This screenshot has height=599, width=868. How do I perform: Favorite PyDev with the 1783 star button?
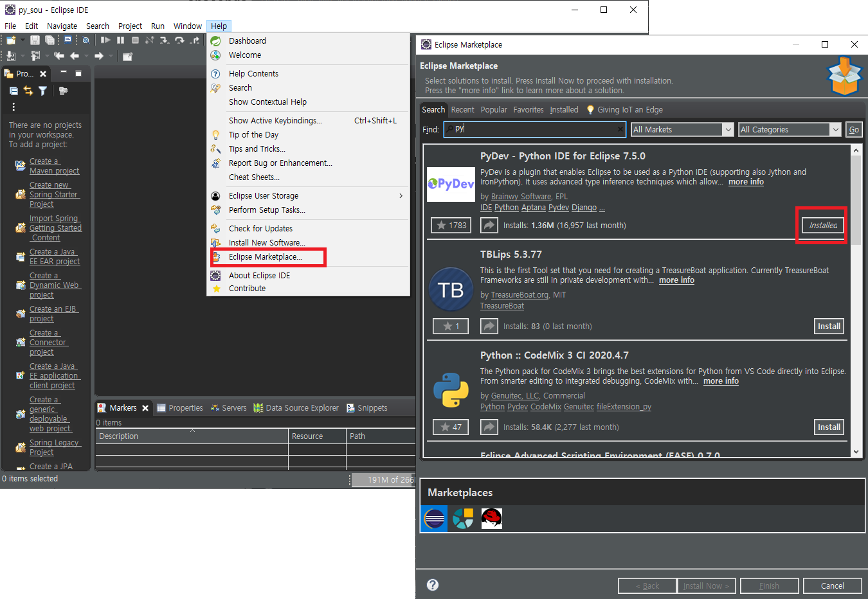[451, 226]
